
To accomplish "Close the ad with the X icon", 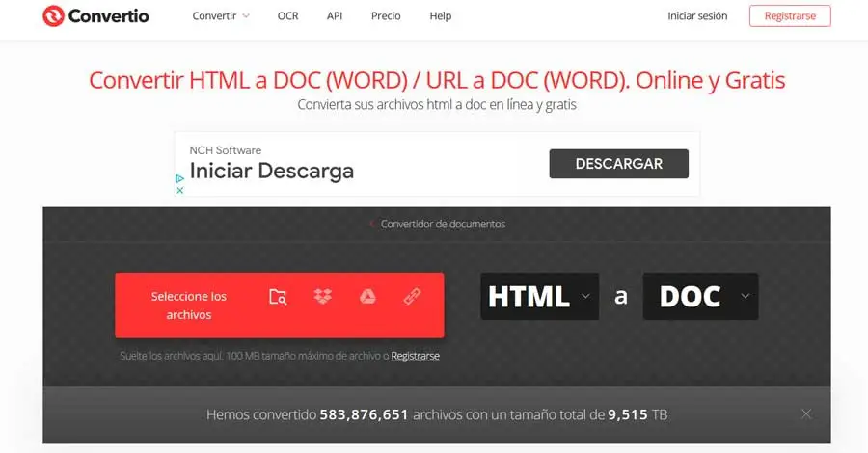I will click(x=180, y=190).
